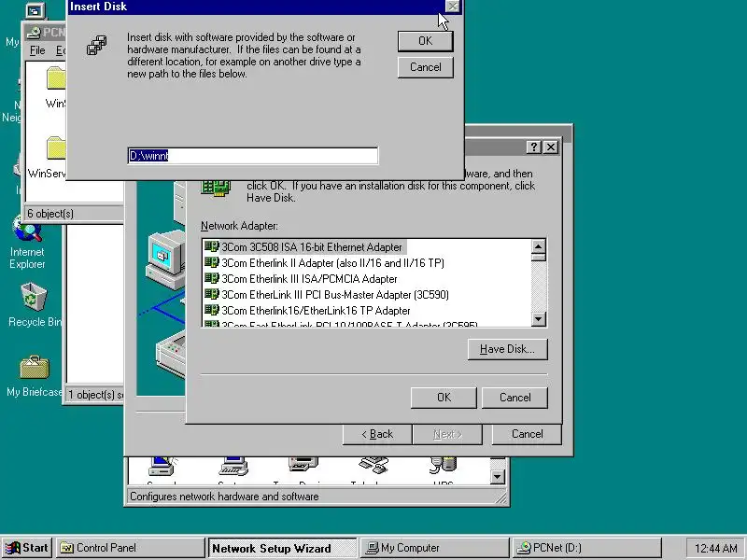Viewport: 747px width, 560px height.
Task: Cancel the Select Network Adapter dialog
Action: pos(514,398)
